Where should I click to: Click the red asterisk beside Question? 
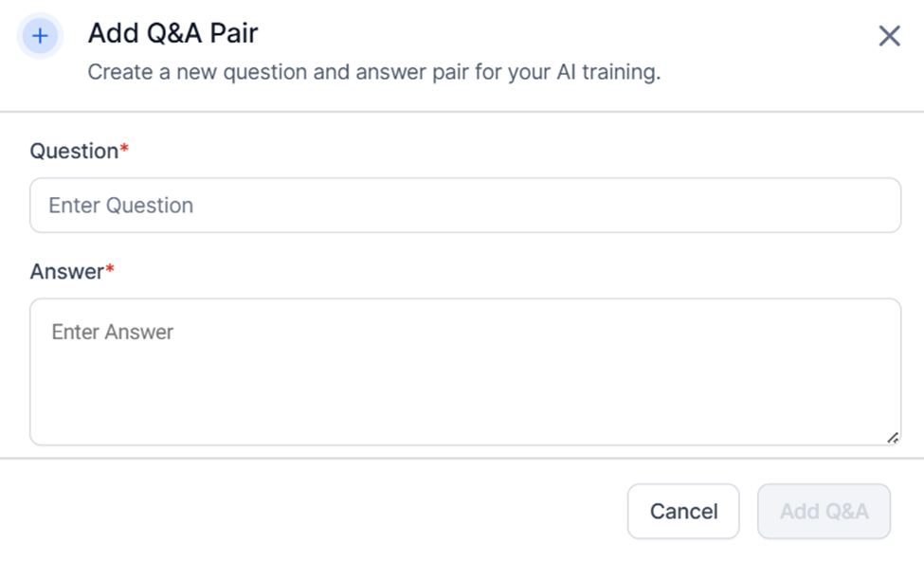(x=124, y=148)
